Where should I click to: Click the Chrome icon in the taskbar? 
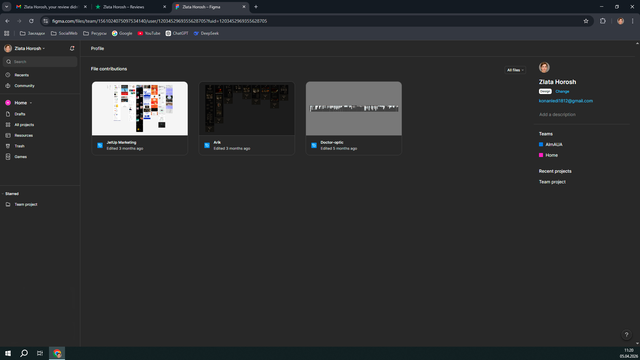[x=57, y=353]
